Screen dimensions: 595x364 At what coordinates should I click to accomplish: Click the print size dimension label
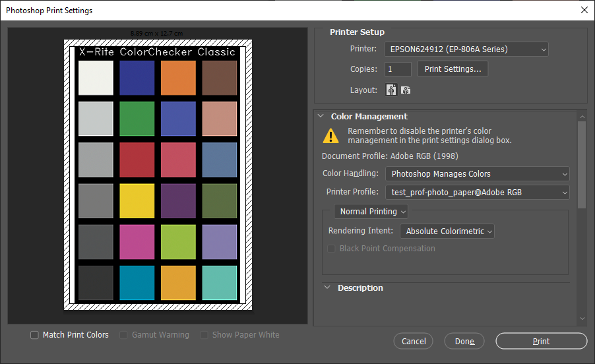157,34
